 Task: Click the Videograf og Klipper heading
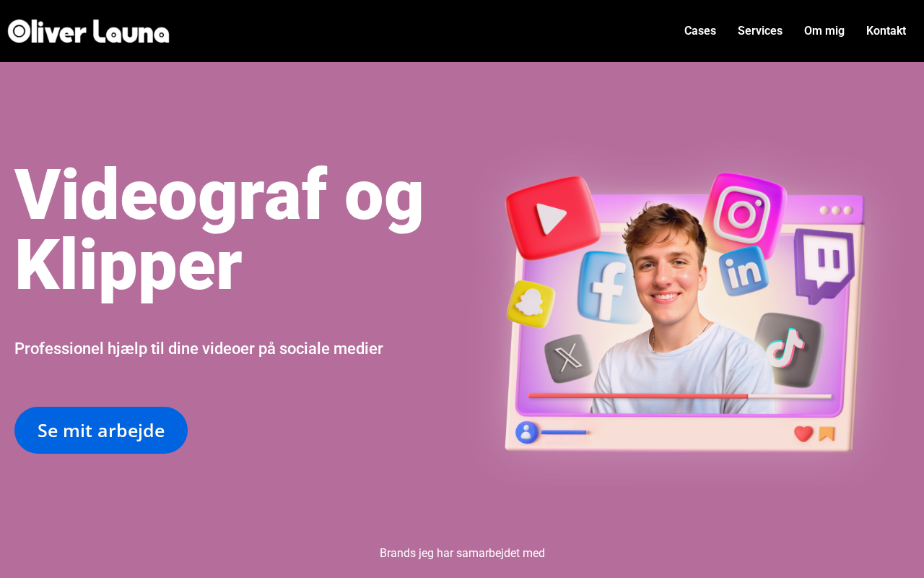coord(219,229)
